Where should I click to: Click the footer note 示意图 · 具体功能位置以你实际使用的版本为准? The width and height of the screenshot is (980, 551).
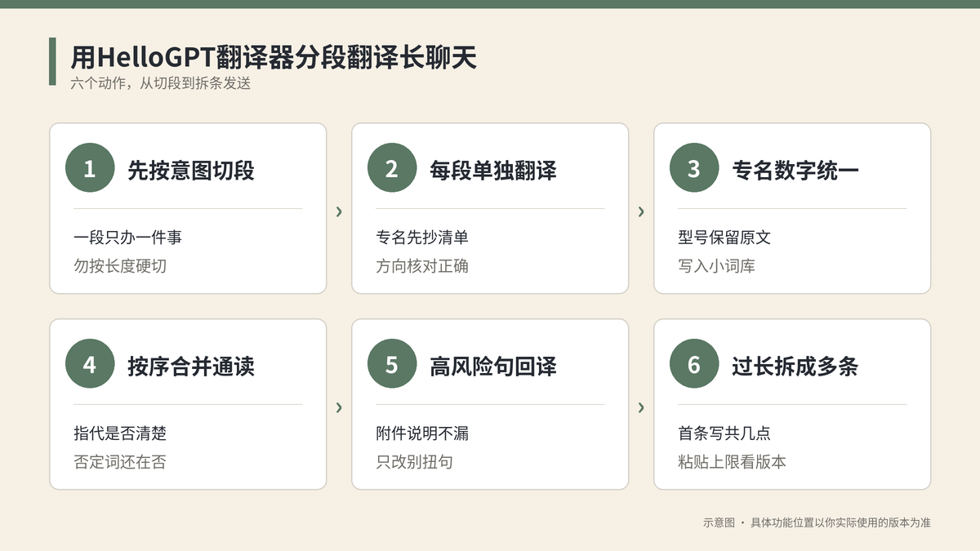pos(817,522)
